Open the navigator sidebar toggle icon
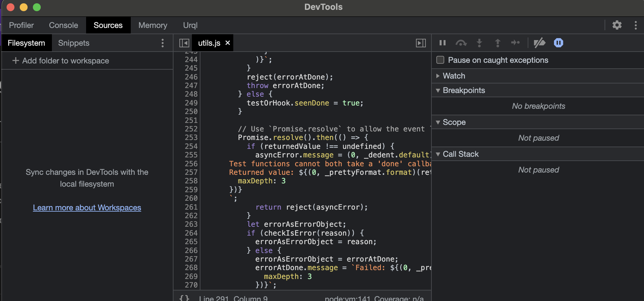 [184, 43]
